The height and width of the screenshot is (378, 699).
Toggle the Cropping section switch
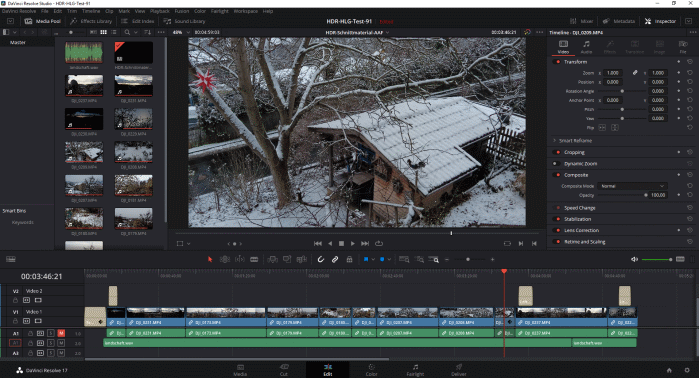click(557, 152)
